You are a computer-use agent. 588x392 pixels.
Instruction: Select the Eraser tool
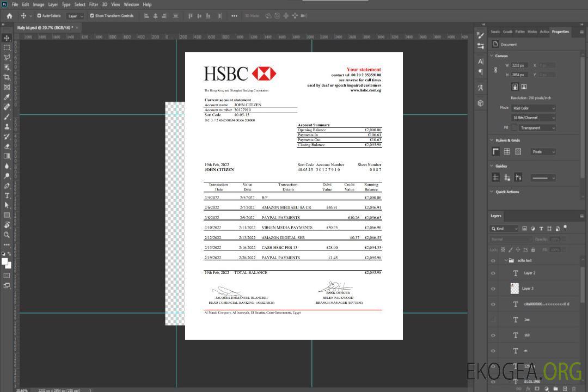click(7, 146)
